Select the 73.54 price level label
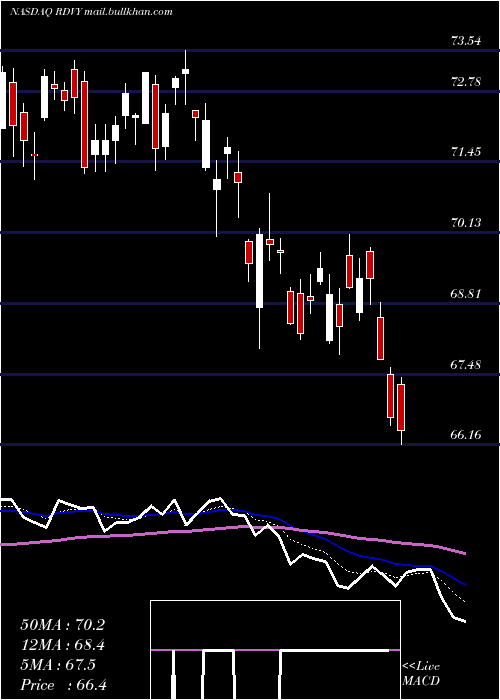This screenshot has width=500, height=700. point(466,41)
